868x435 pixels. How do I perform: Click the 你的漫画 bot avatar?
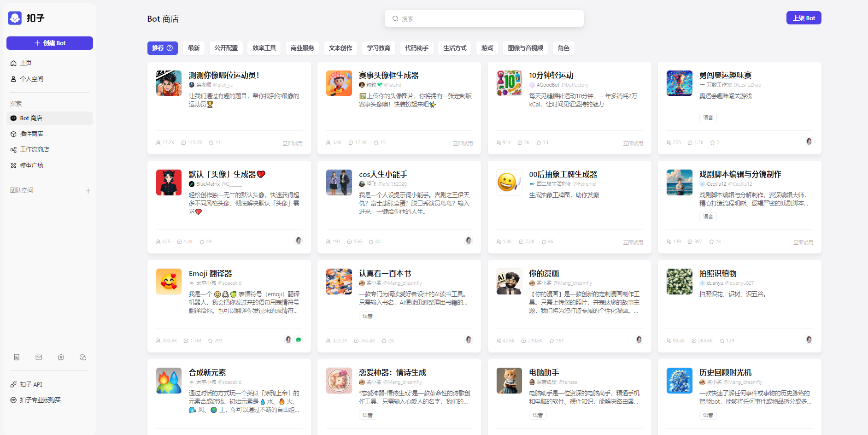point(509,281)
